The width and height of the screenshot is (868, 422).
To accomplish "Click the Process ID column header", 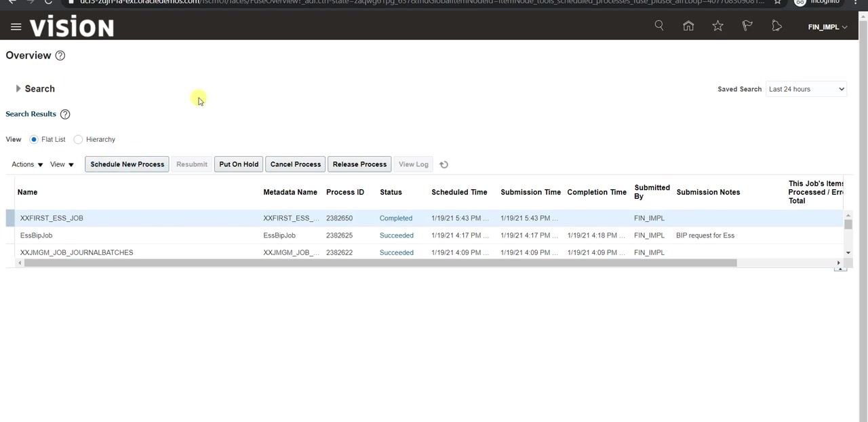I will tap(345, 192).
